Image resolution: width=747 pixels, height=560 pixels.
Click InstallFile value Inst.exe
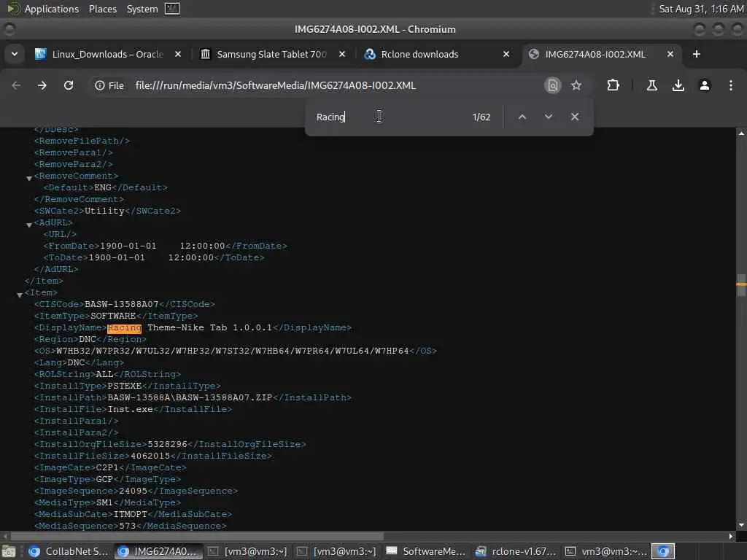pos(130,410)
